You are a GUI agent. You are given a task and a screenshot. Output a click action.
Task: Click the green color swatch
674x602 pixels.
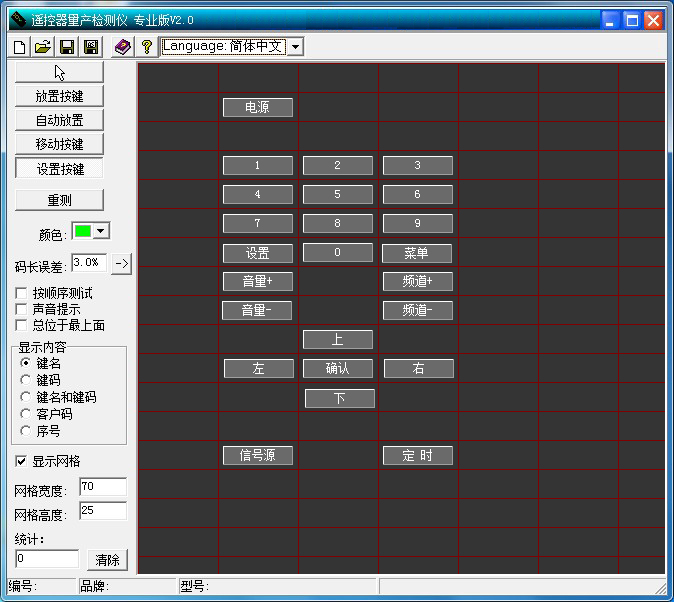click(x=82, y=231)
